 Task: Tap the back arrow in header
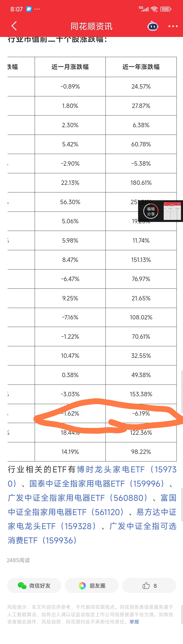[14, 26]
